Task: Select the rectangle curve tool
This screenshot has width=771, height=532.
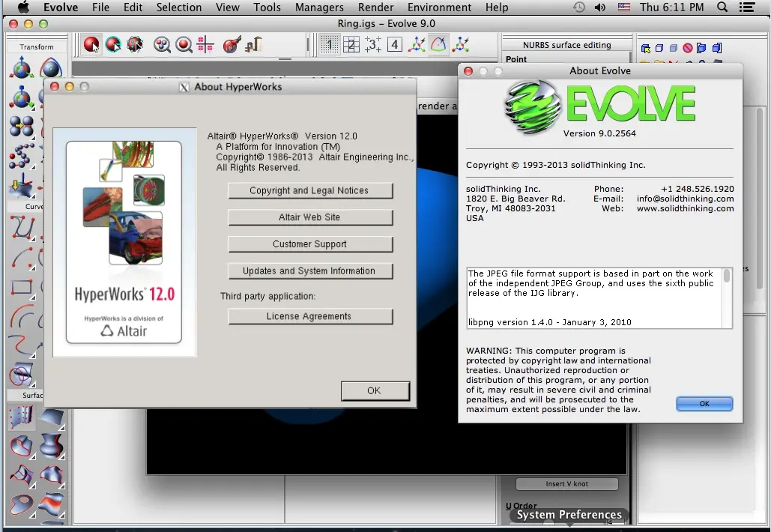Action: (22, 287)
